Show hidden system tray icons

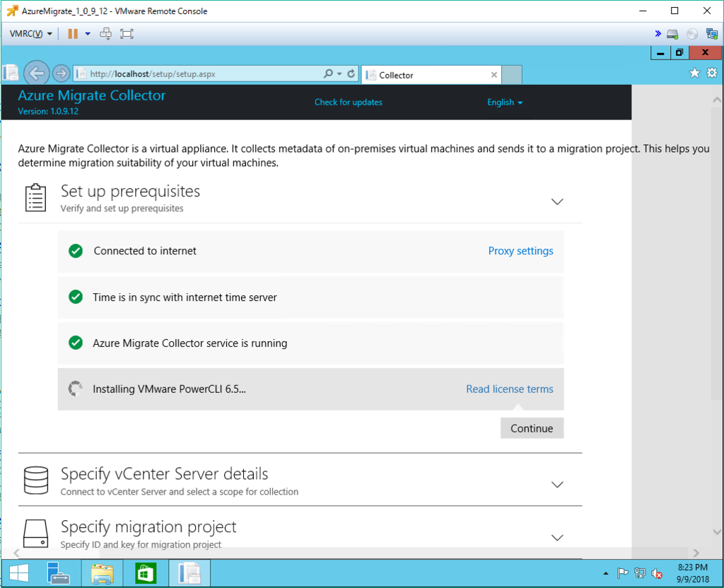[x=606, y=574]
